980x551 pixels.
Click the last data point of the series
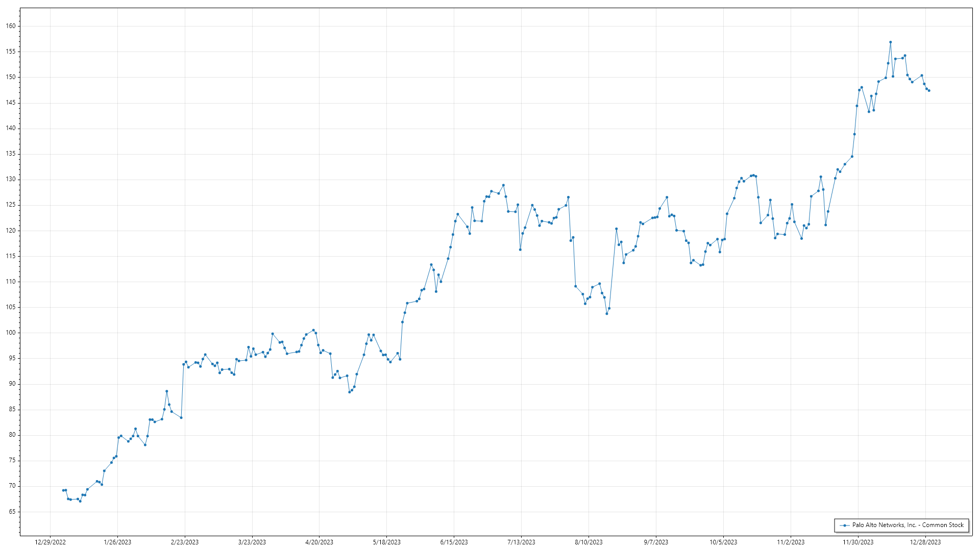pyautogui.click(x=929, y=91)
